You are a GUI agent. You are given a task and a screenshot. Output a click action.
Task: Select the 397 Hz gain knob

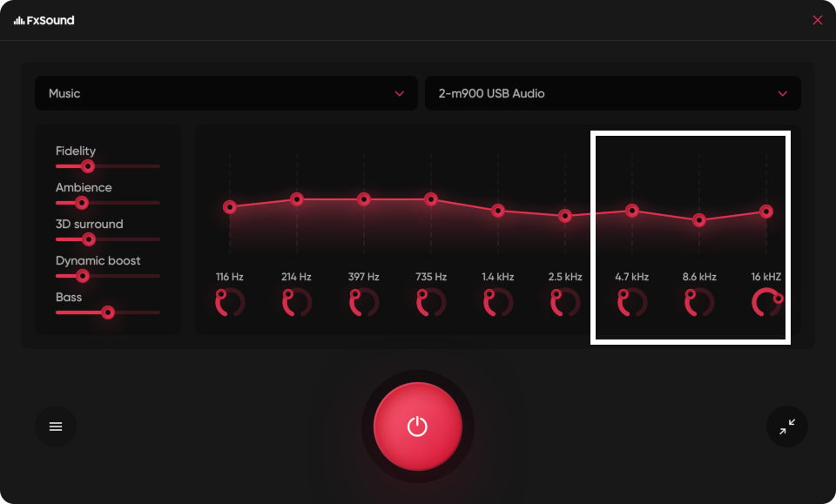(x=363, y=304)
